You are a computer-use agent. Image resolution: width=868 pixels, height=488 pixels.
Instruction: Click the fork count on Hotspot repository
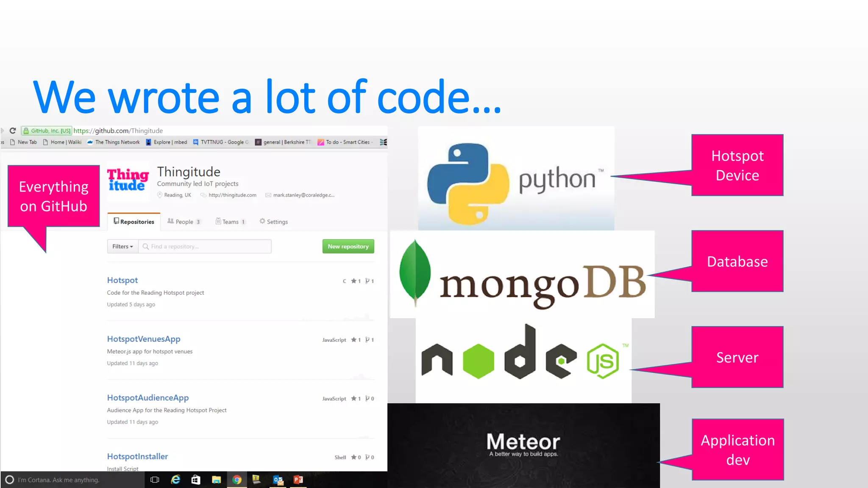pyautogui.click(x=370, y=281)
